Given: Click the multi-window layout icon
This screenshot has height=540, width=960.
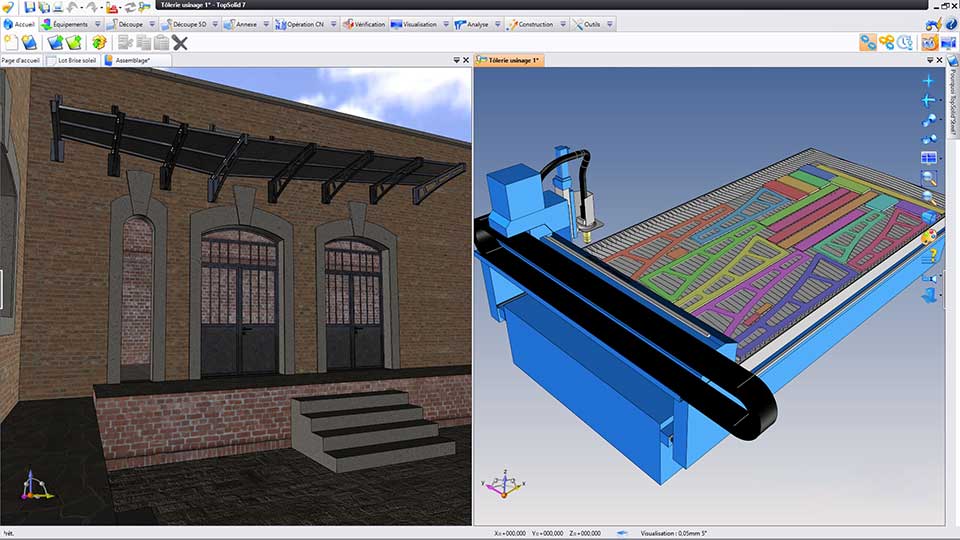Looking at the screenshot, I should (x=927, y=158).
